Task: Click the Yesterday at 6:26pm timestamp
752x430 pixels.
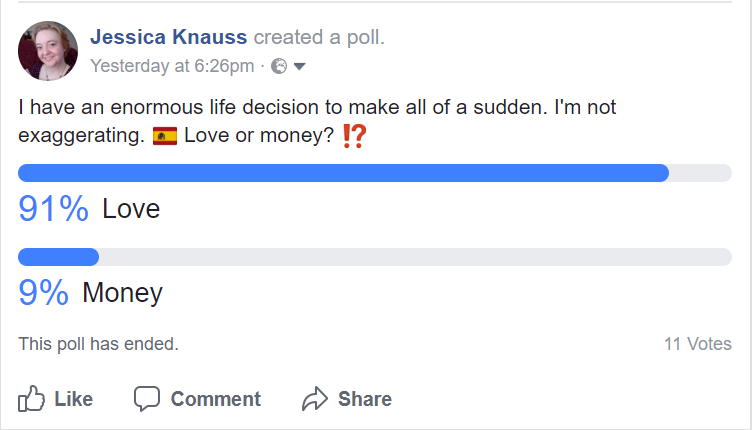Action: [172, 67]
